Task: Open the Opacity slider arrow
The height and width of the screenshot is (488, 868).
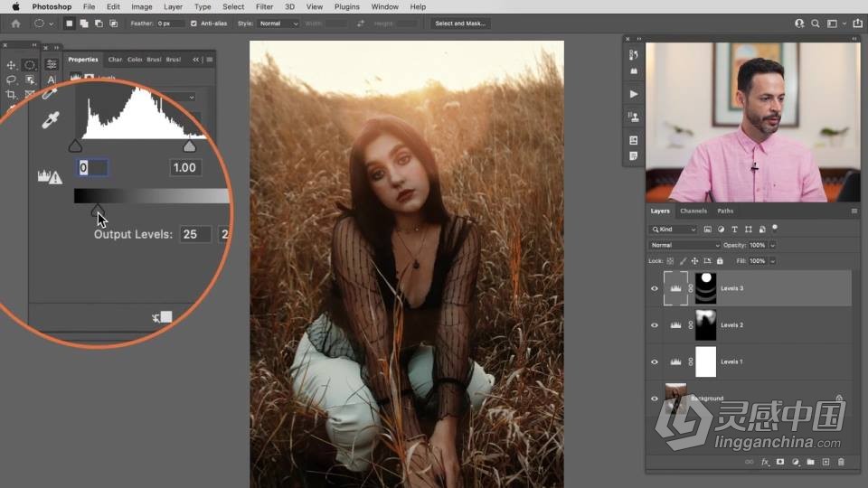Action: click(773, 245)
